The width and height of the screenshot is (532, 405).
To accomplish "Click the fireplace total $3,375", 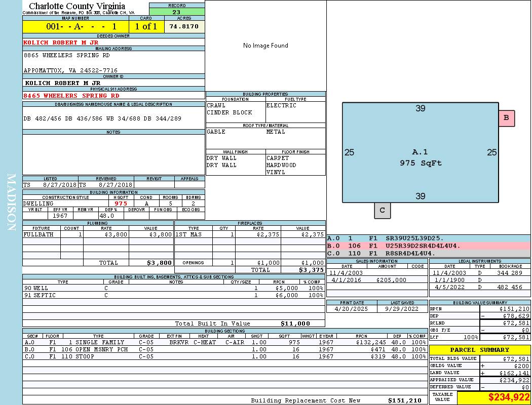I will [312, 270].
